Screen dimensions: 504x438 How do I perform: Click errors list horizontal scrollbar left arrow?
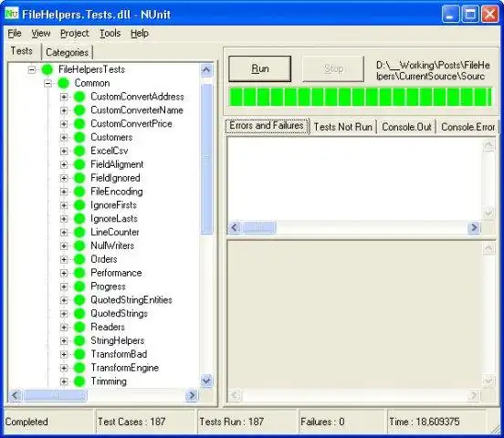coord(235,227)
